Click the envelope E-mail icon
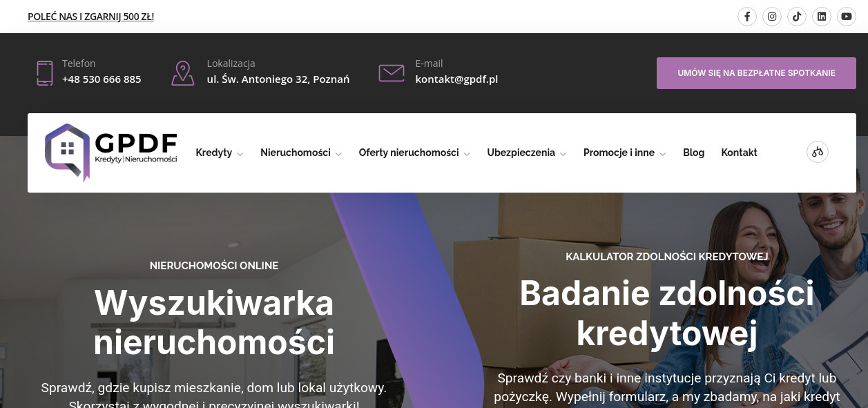Image resolution: width=868 pixels, height=408 pixels. point(392,72)
